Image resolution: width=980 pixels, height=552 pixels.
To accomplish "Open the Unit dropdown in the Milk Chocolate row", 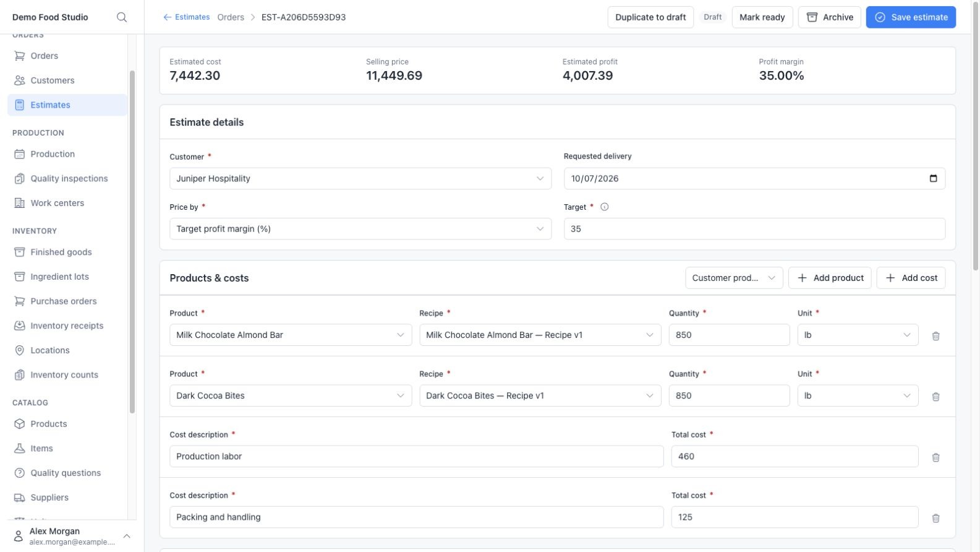I will pyautogui.click(x=858, y=335).
